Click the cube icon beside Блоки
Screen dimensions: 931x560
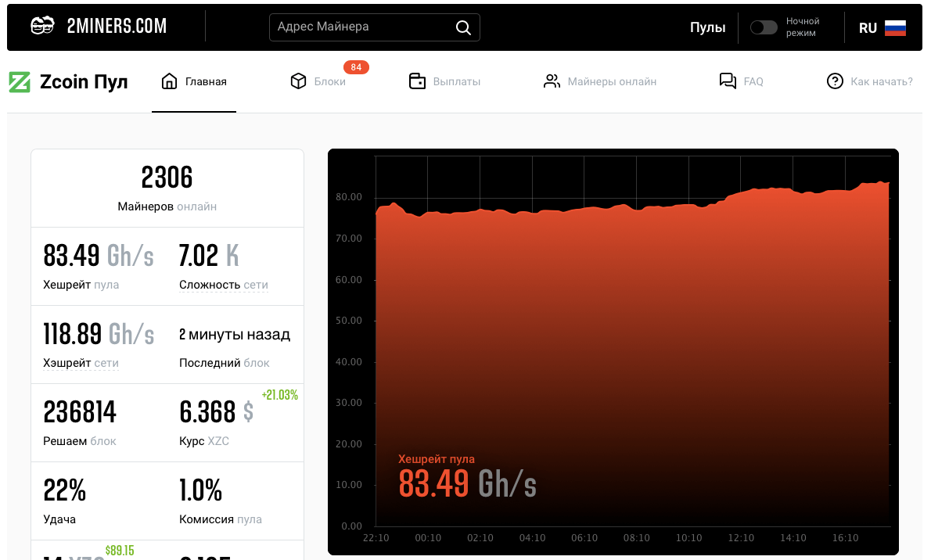298,81
